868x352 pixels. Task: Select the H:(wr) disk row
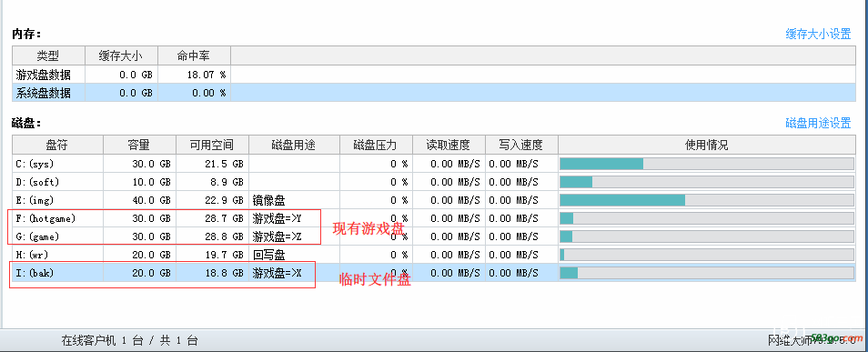click(434, 255)
